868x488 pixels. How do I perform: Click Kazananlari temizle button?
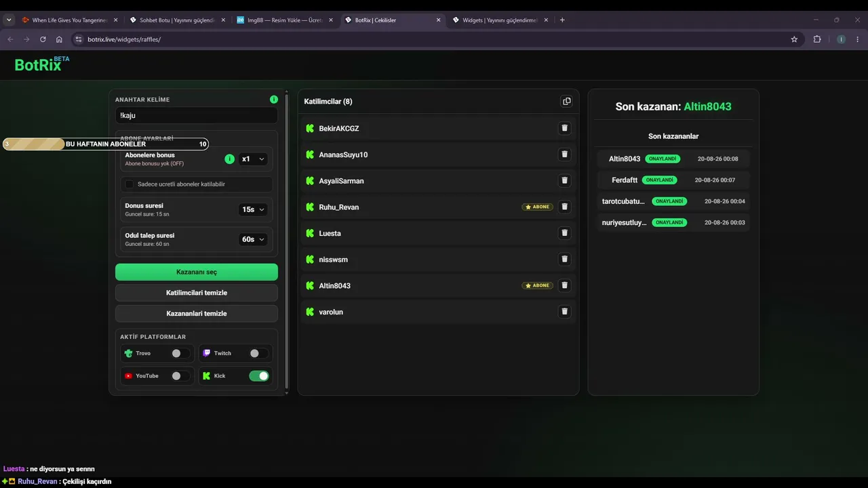pyautogui.click(x=197, y=313)
